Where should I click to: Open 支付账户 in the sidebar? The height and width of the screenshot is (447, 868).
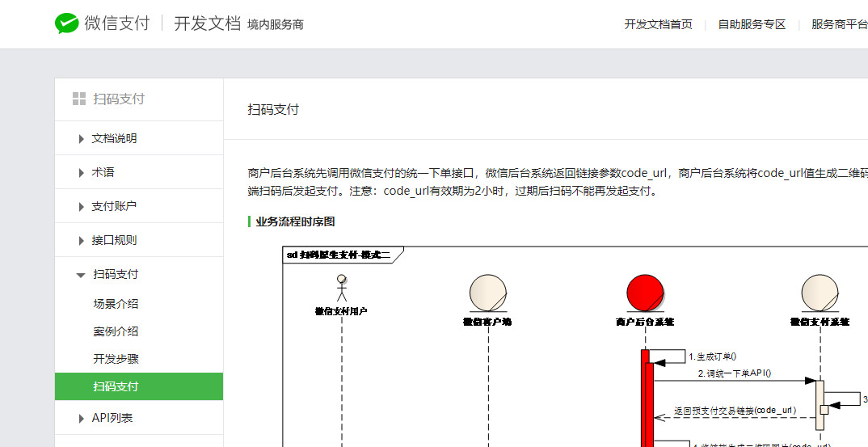coord(114,206)
